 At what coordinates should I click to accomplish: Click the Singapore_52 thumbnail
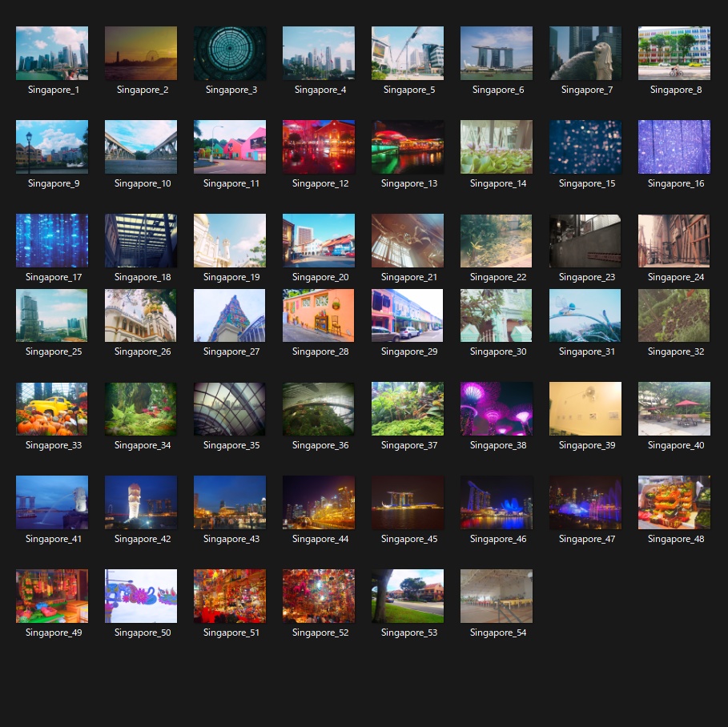319,596
